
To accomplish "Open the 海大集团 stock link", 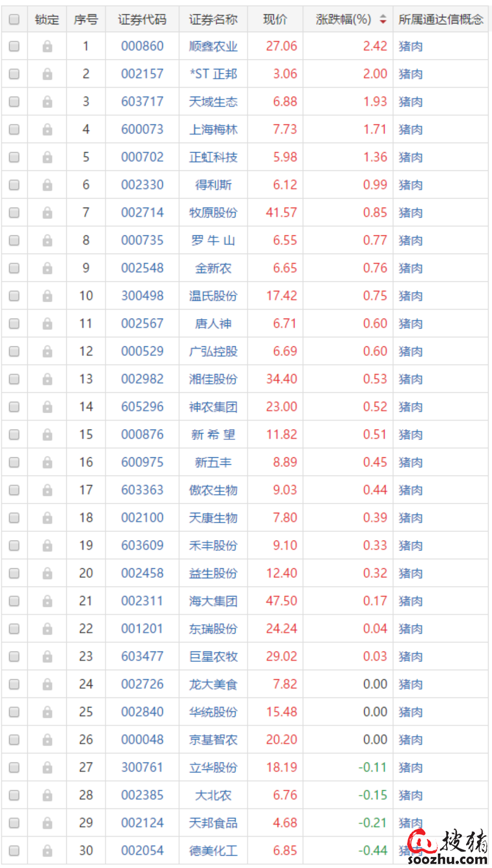I will 213,601.
